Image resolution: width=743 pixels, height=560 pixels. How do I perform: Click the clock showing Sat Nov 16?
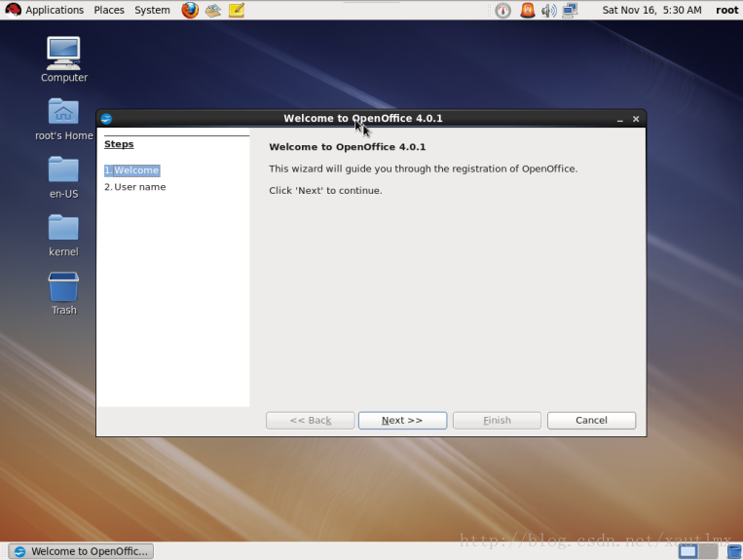pyautogui.click(x=651, y=10)
